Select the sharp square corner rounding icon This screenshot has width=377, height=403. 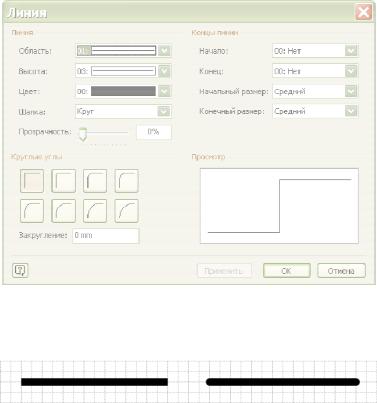[32, 181]
